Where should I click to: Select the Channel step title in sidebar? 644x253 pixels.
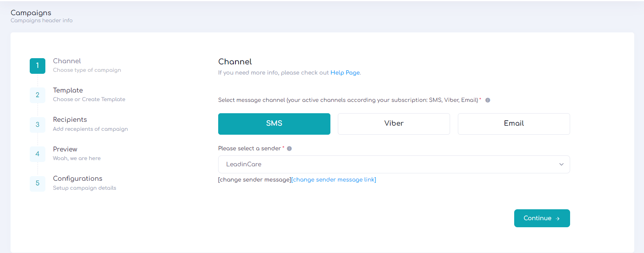tap(67, 61)
